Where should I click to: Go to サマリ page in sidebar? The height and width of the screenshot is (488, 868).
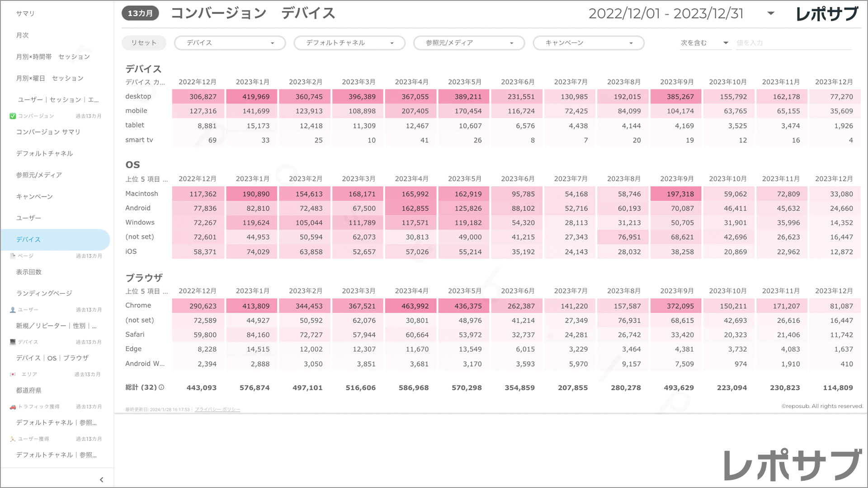[x=25, y=14]
